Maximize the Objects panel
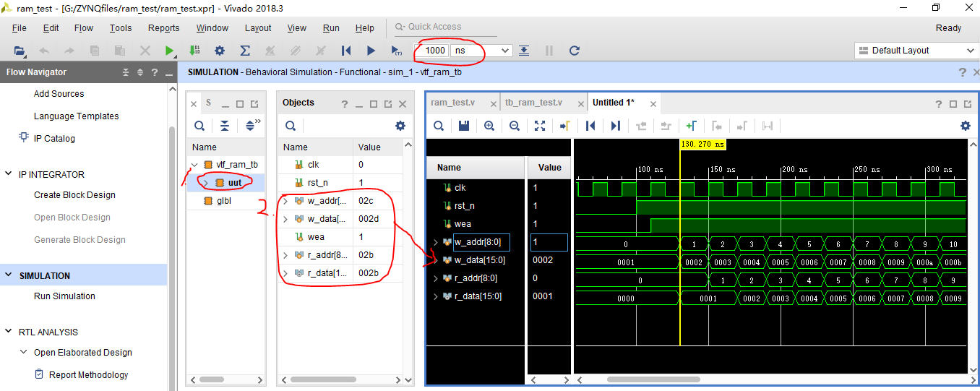The image size is (980, 391). (374, 104)
